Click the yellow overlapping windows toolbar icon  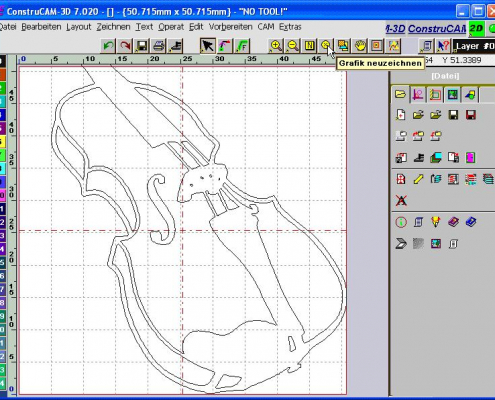point(343,46)
